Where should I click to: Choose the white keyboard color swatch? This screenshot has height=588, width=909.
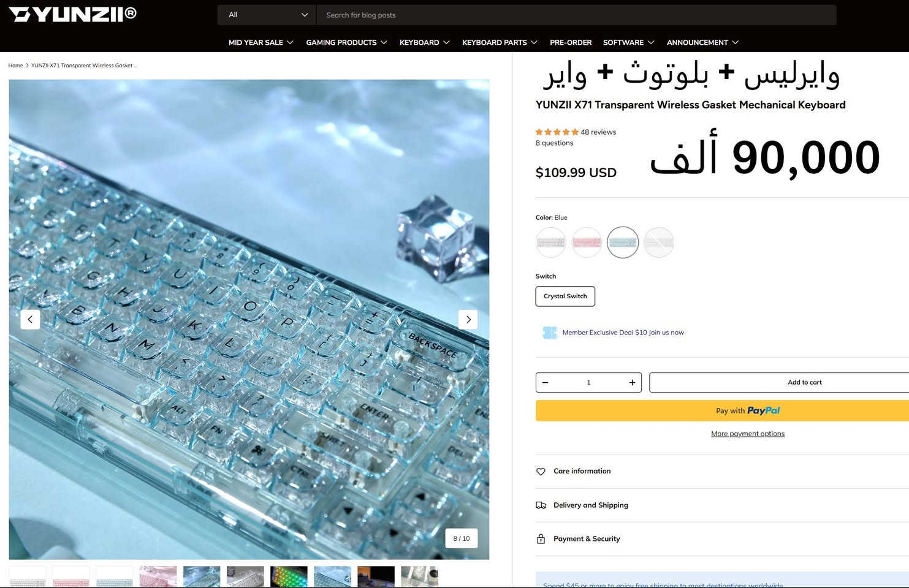(x=550, y=243)
